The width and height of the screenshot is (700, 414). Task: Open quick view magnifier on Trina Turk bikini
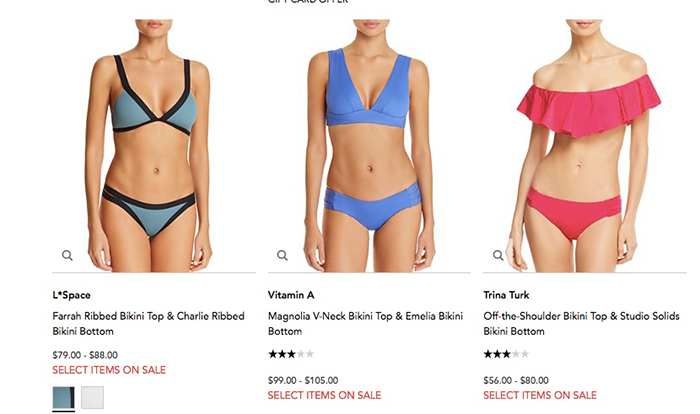click(498, 255)
